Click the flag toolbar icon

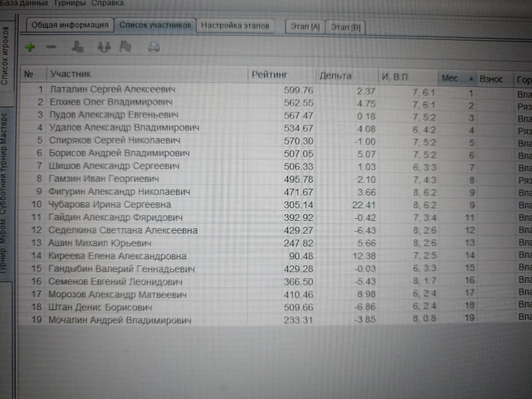[x=126, y=47]
